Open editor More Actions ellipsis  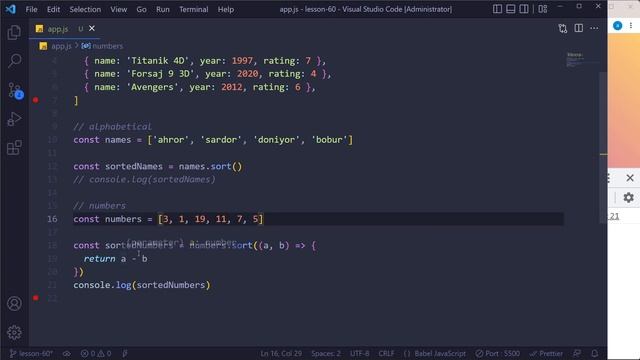[x=594, y=28]
